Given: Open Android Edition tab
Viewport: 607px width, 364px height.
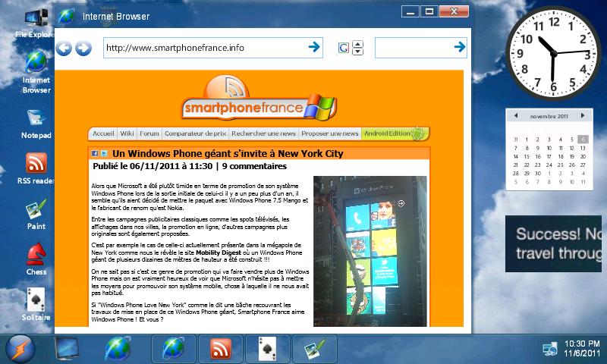Looking at the screenshot, I should tap(395, 133).
